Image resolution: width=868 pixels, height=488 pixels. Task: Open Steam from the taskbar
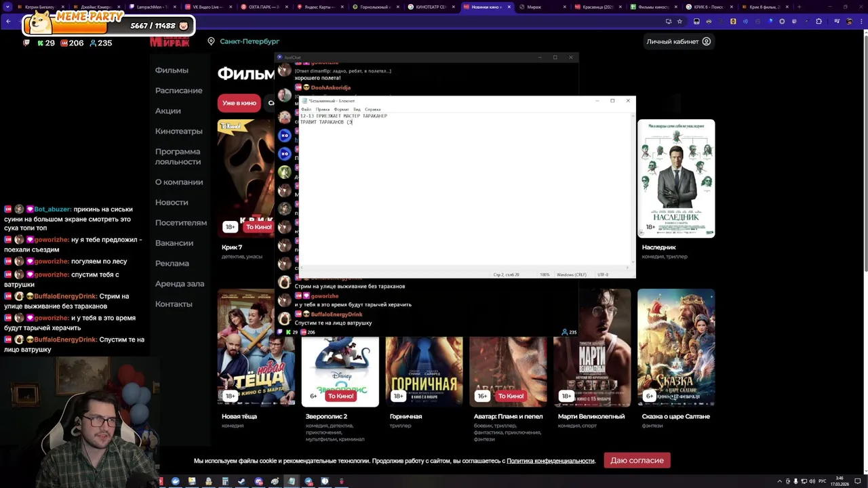coord(241,481)
